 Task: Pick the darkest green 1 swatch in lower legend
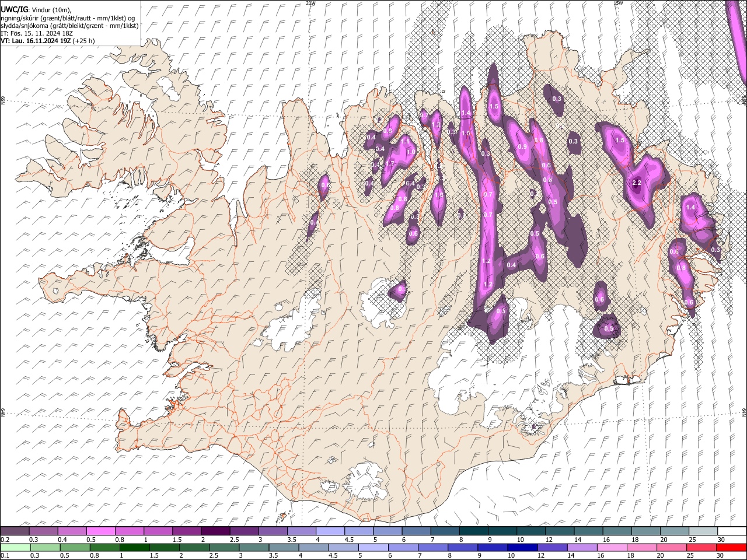(x=135, y=547)
